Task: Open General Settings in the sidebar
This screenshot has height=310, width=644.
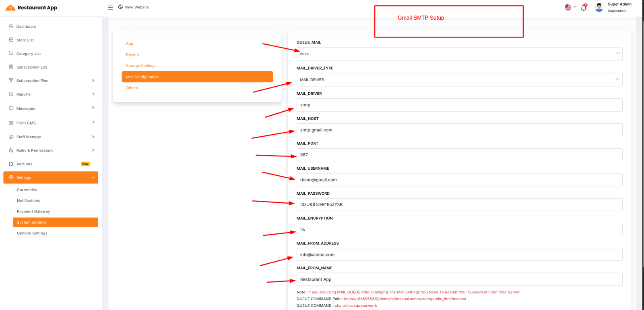Action: (32, 233)
